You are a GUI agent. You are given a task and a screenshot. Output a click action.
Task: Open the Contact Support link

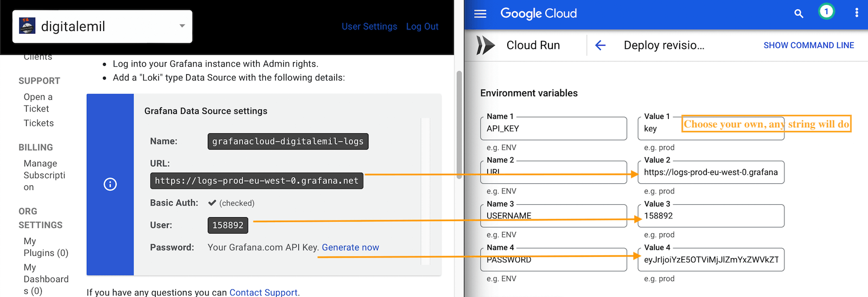(x=264, y=292)
